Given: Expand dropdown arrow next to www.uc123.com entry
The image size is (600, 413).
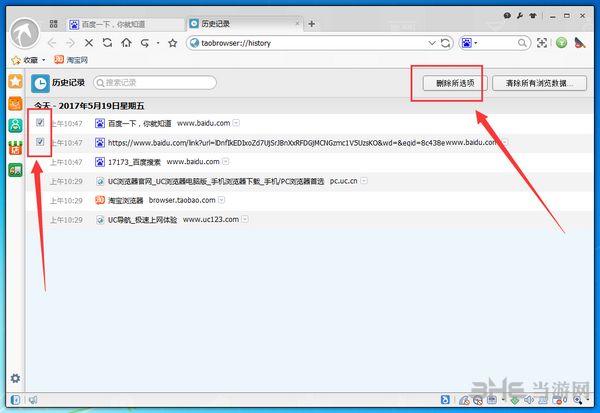Looking at the screenshot, I should coord(244,218).
